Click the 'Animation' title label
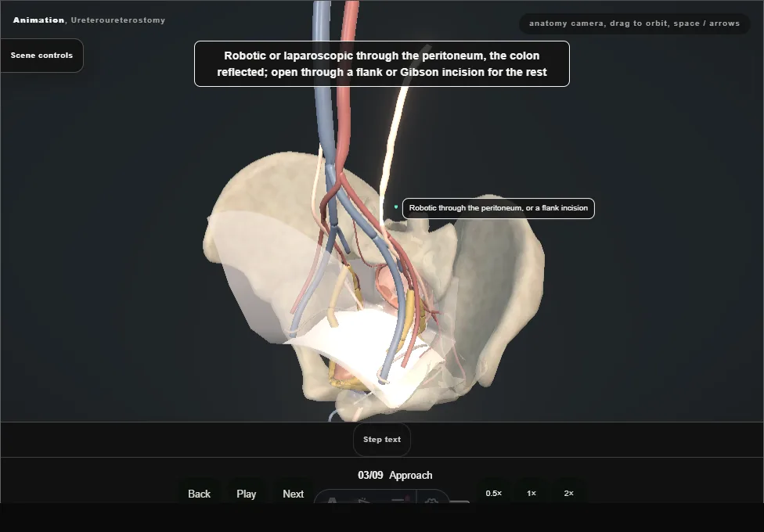Viewport: 764px width, 532px height. [38, 20]
